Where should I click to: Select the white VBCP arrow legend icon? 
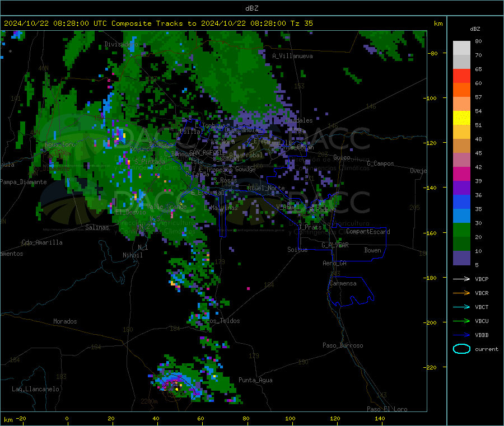click(461, 279)
